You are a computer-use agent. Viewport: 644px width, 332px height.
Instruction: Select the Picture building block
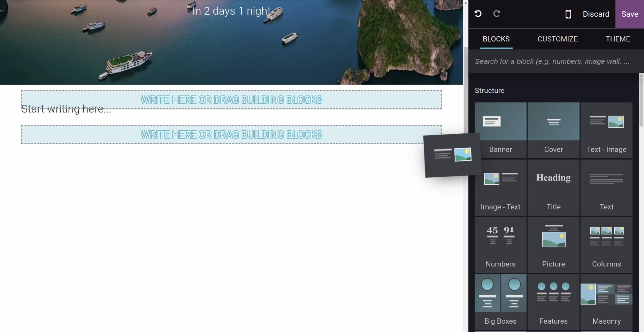[x=553, y=245]
